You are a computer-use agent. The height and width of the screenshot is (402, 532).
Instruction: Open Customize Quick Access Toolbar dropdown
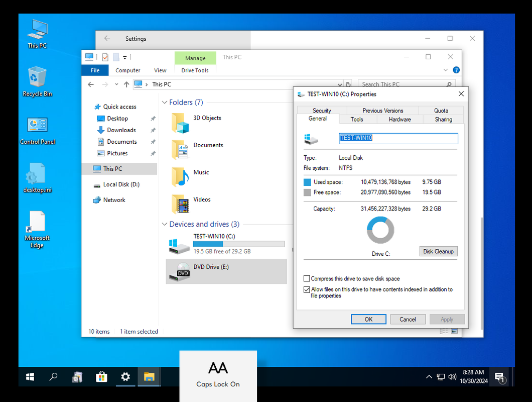click(125, 57)
